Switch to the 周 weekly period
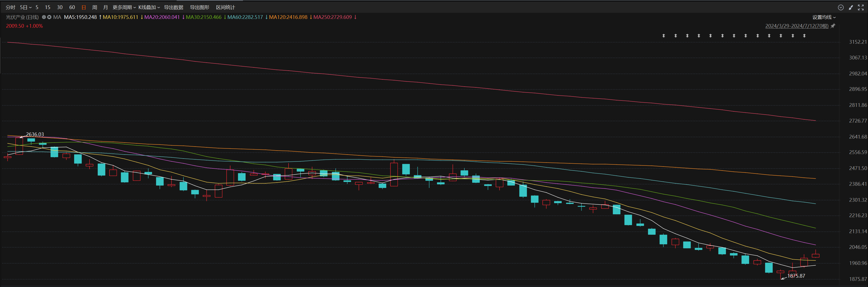Image resolution: width=868 pixels, height=287 pixels. pyautogui.click(x=95, y=7)
